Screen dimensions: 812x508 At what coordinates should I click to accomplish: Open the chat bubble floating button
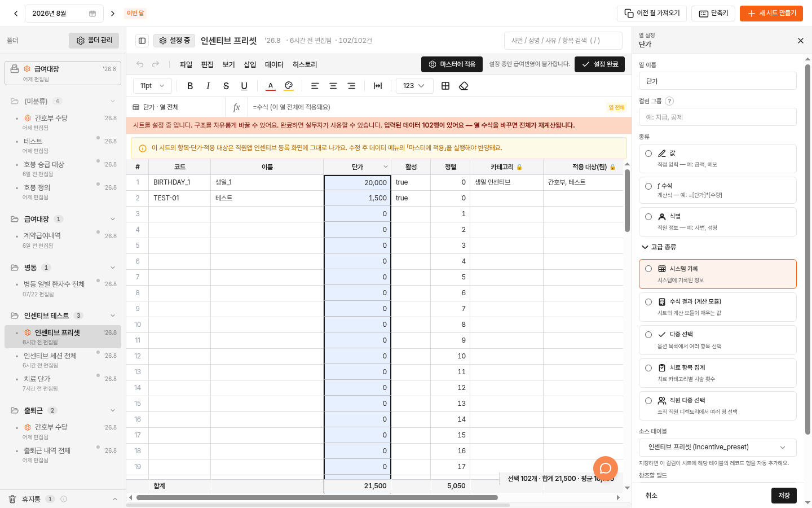pyautogui.click(x=606, y=468)
